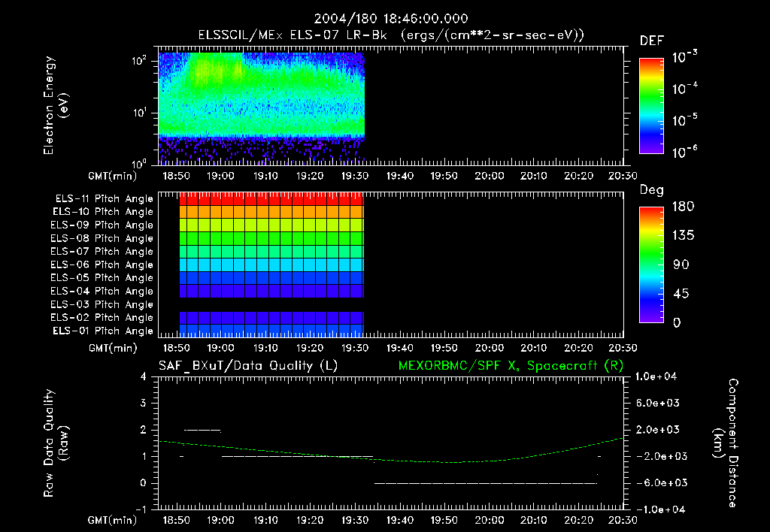Click the 19:30 tick under the electron energy panel
Viewport: 770px width, 532px height.
click(355, 176)
